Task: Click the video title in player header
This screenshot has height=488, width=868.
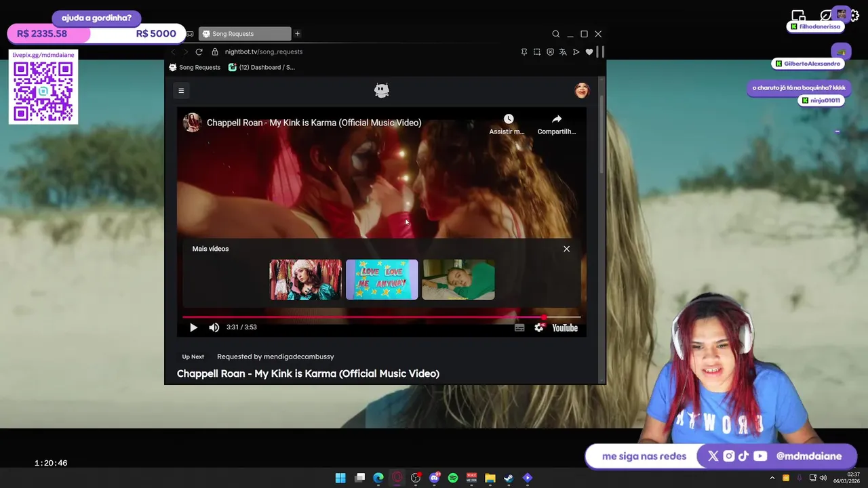Action: [x=314, y=123]
